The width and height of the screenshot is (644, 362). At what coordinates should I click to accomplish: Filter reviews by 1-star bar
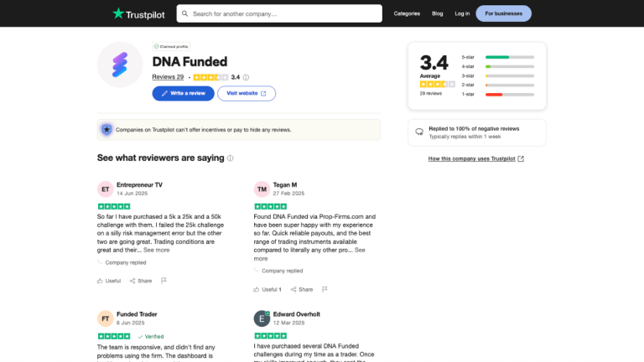(x=498, y=95)
